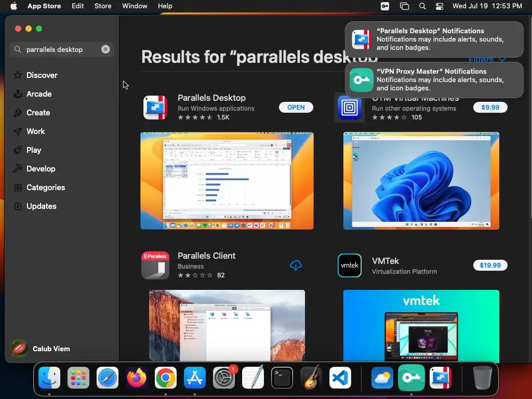This screenshot has width=532, height=399.
Task: Open Launchpad from the Dock
Action: [78, 378]
